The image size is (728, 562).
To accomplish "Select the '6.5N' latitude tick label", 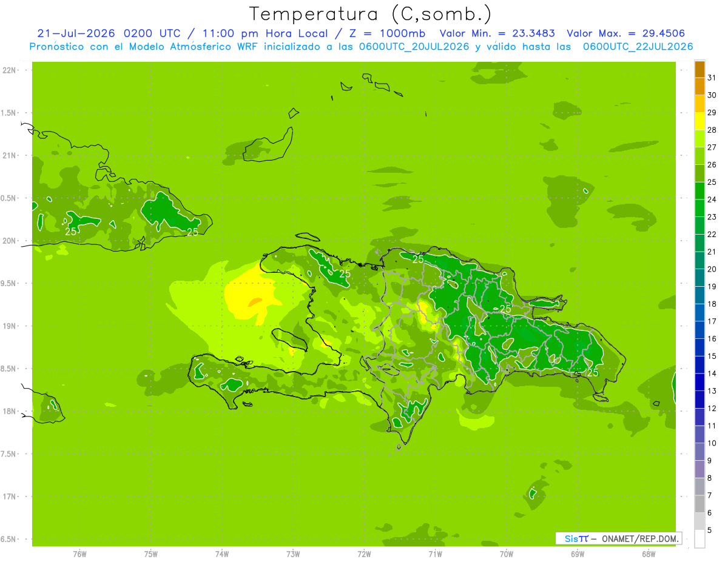I will [x=9, y=539].
